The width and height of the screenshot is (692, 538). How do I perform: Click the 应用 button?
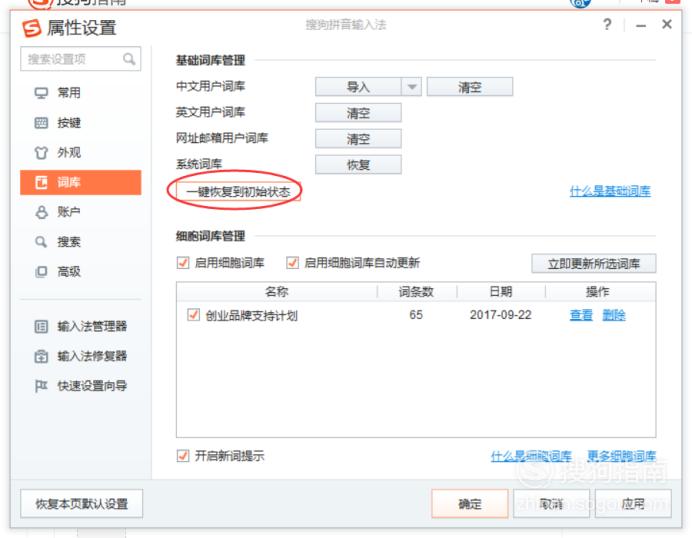click(x=633, y=504)
